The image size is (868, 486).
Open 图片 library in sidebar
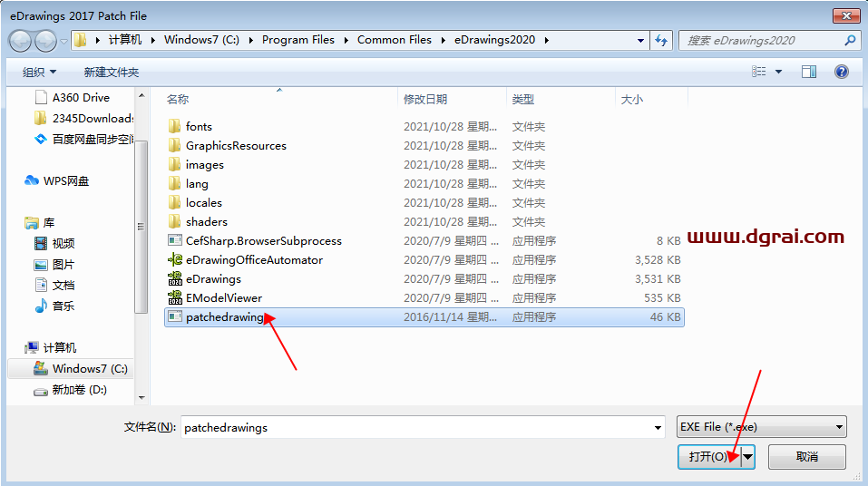click(x=54, y=265)
